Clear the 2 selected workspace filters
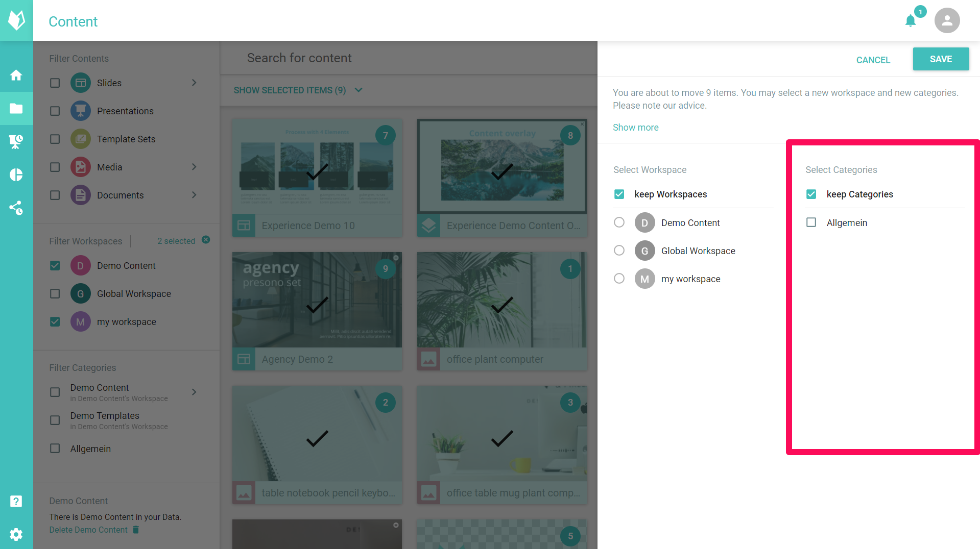Image resolution: width=980 pixels, height=549 pixels. click(206, 240)
